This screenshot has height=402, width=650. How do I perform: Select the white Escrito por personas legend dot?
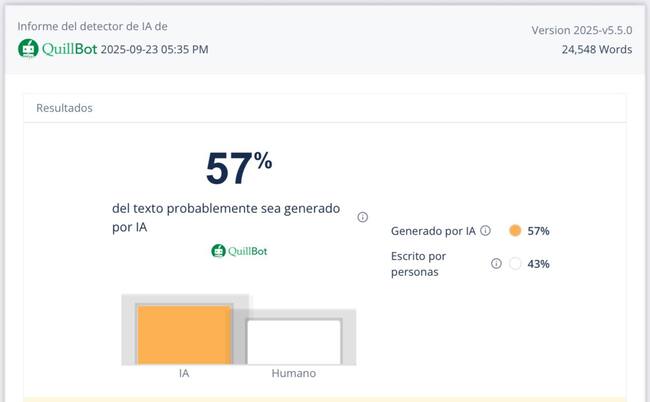515,264
